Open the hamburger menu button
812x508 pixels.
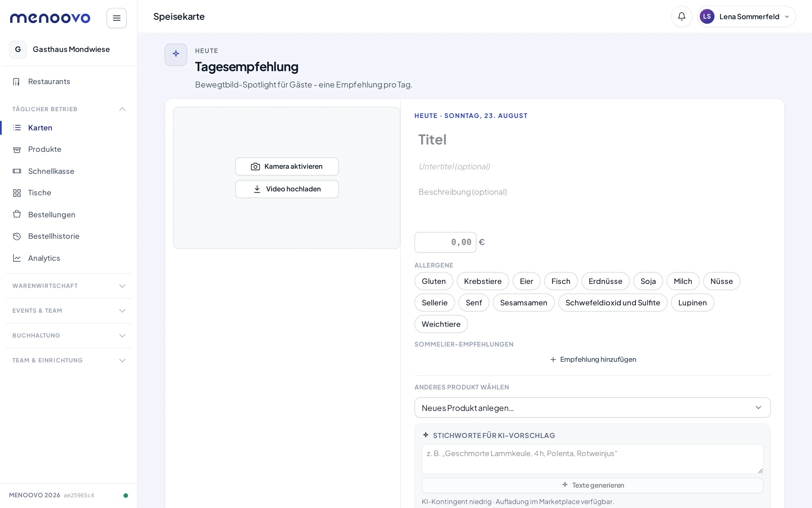(x=116, y=18)
